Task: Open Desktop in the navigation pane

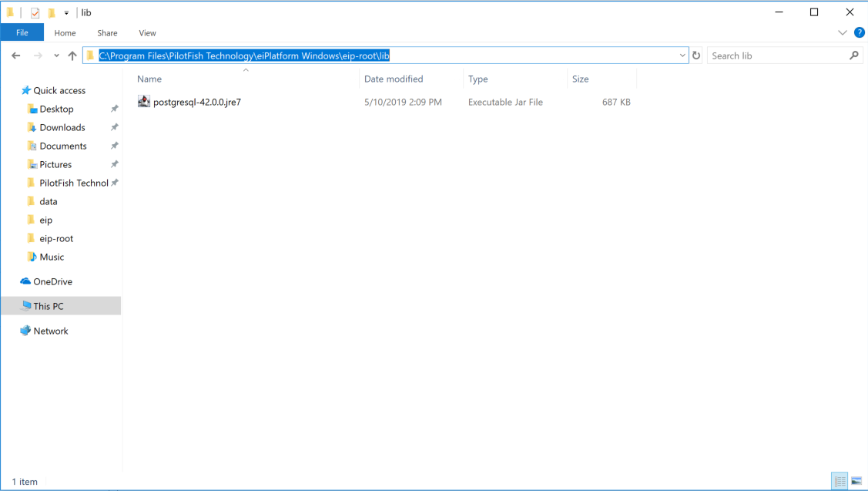Action: pyautogui.click(x=56, y=109)
